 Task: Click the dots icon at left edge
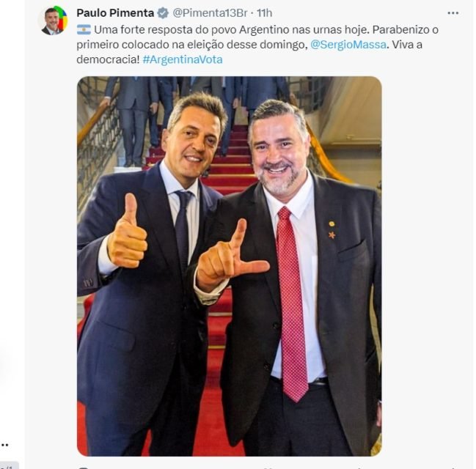4,445
